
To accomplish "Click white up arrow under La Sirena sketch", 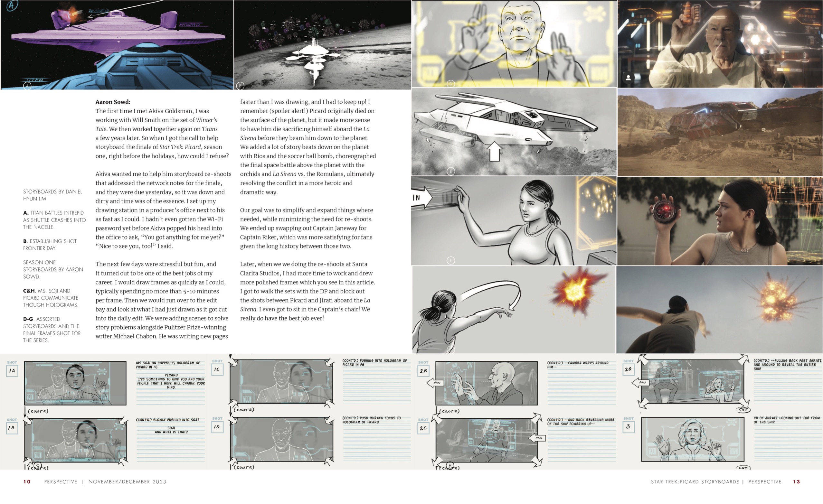I will [x=494, y=151].
